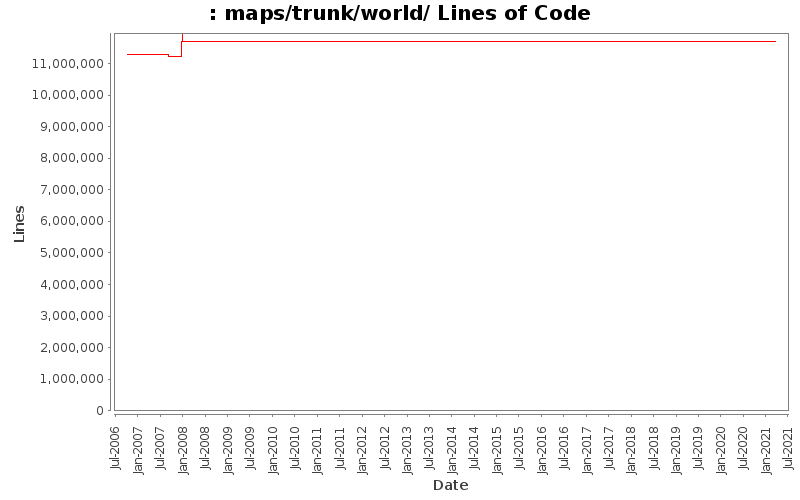Click the Jan-2009 date label
The width and height of the screenshot is (800, 500).
click(x=228, y=450)
